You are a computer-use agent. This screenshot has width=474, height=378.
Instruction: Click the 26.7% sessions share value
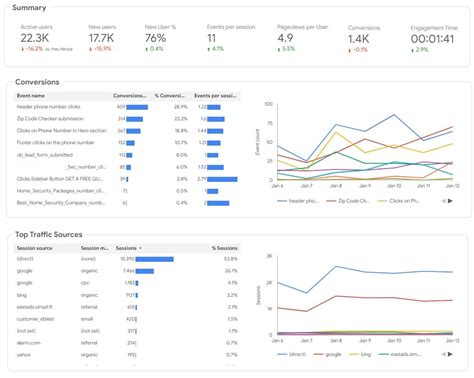click(x=231, y=271)
